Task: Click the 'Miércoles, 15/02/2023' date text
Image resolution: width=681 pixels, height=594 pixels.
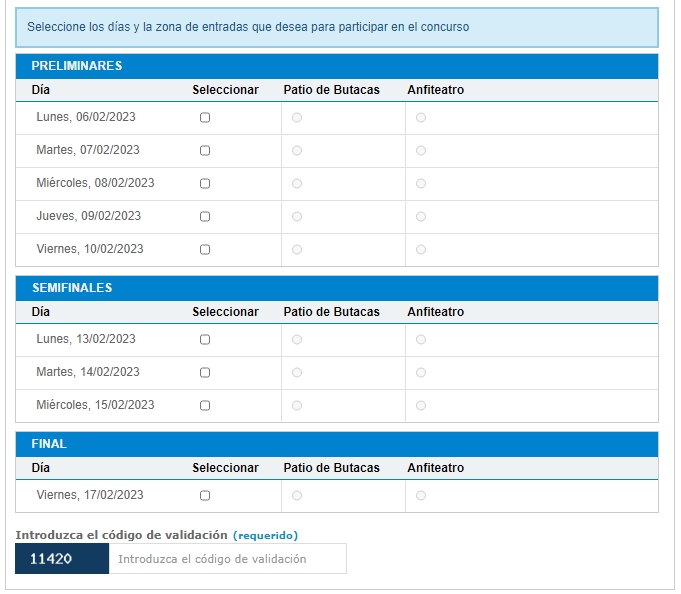Action: [x=95, y=405]
